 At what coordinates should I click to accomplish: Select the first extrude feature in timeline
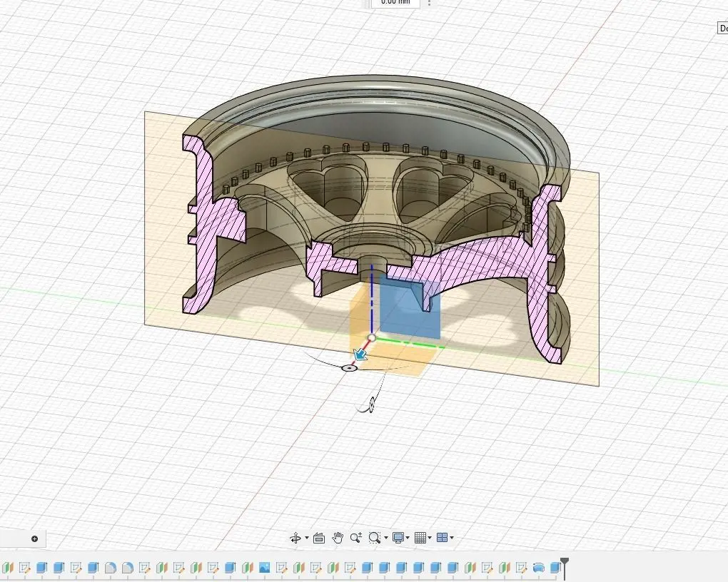pos(42,567)
